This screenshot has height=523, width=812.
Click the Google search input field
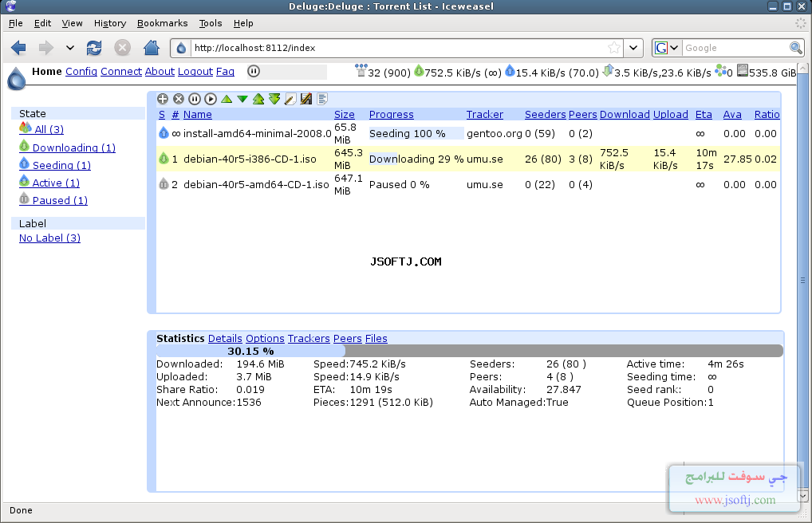click(735, 48)
